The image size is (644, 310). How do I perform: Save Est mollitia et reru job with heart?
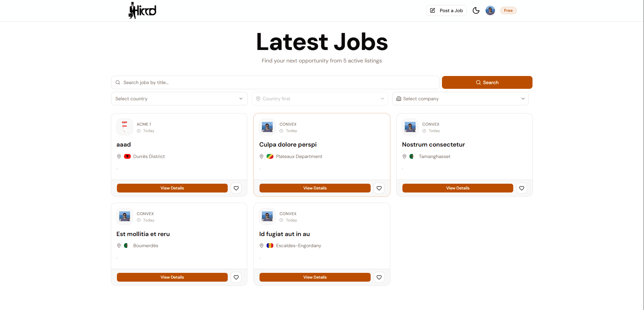coord(236,277)
